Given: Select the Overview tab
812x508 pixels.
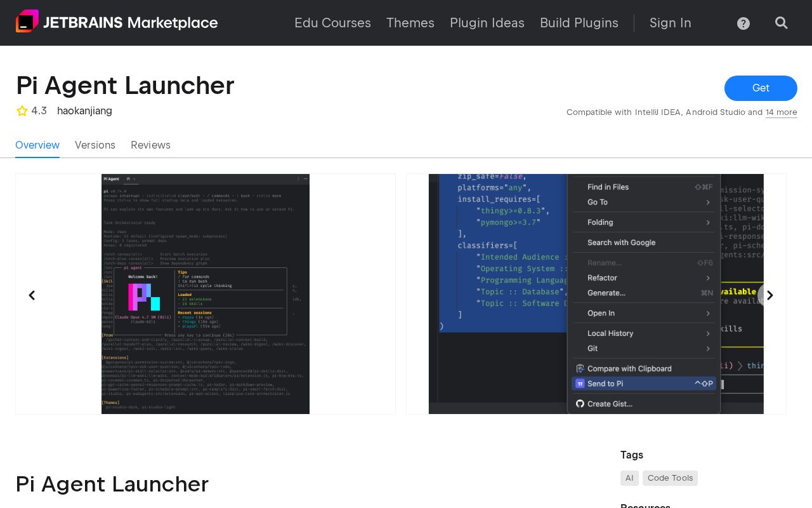Looking at the screenshot, I should click(x=37, y=145).
